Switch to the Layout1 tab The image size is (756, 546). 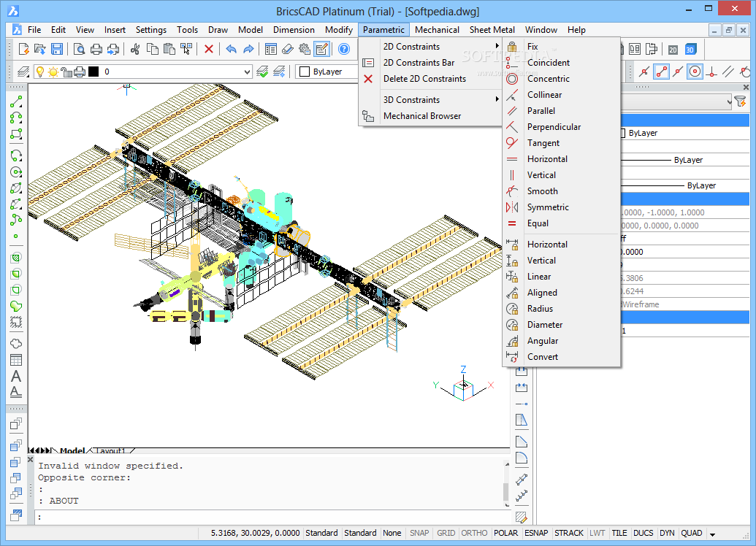(x=110, y=451)
